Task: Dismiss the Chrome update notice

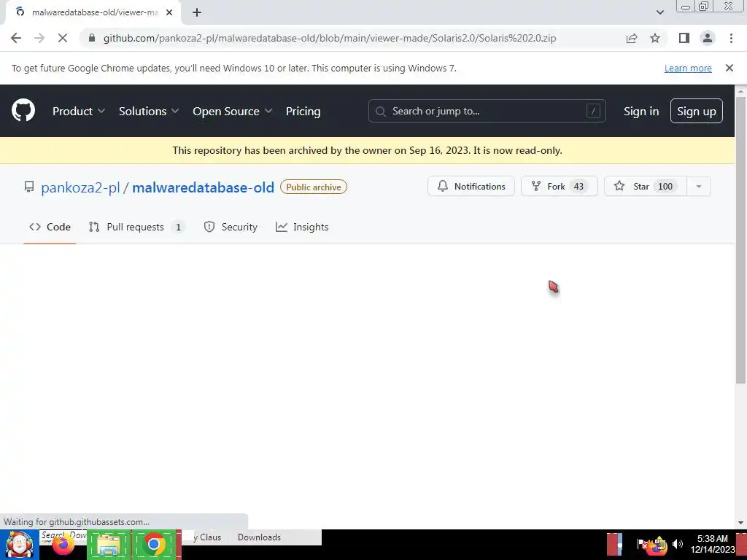Action: pyautogui.click(x=729, y=68)
